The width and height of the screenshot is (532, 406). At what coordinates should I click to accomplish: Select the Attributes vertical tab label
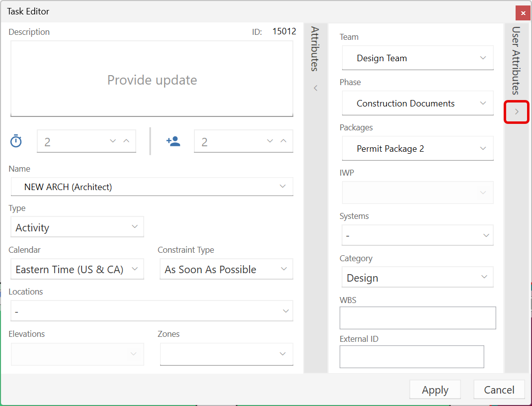[315, 49]
